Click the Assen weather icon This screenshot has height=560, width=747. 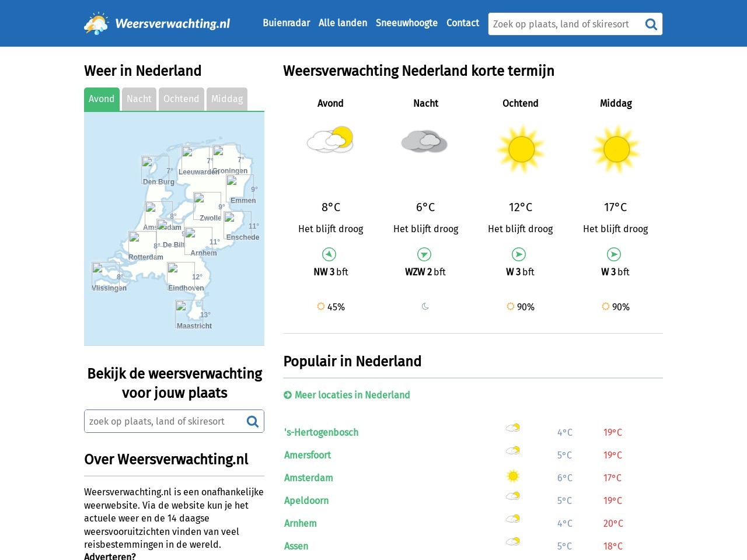point(513,541)
